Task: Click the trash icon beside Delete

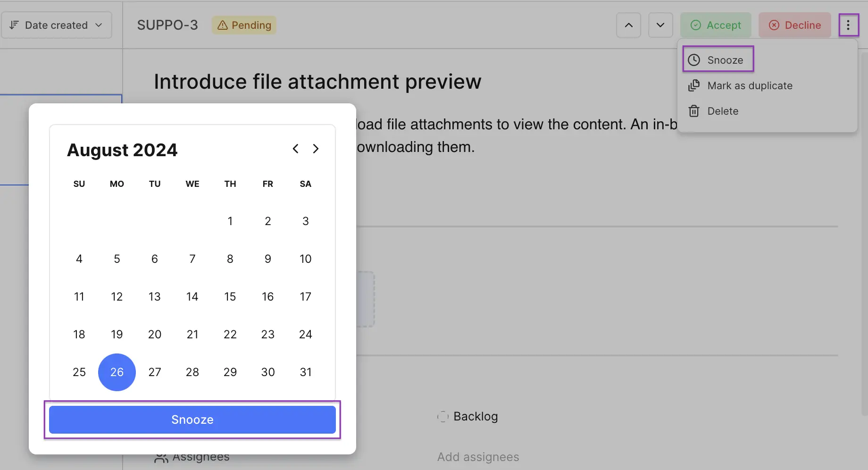Action: click(x=694, y=111)
